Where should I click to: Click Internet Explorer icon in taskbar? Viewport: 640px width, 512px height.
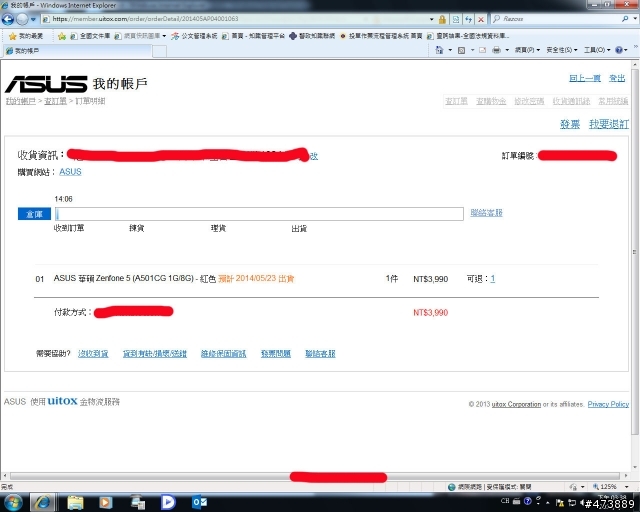tap(42, 503)
